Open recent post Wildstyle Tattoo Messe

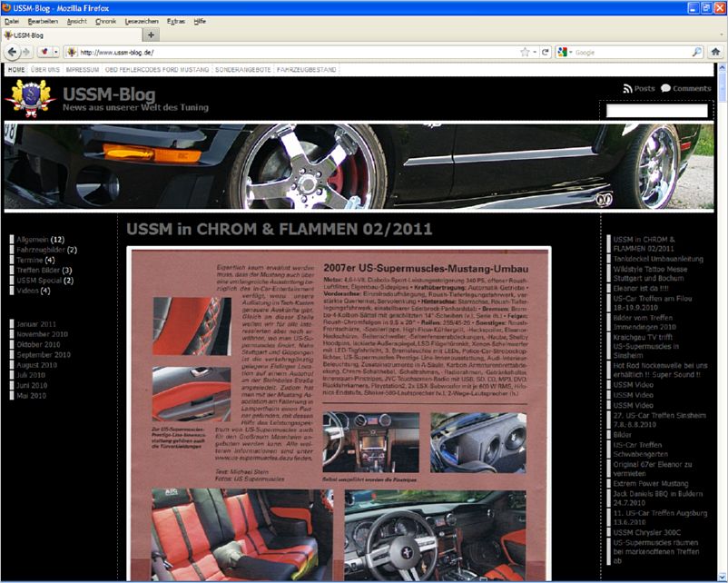[x=651, y=273]
